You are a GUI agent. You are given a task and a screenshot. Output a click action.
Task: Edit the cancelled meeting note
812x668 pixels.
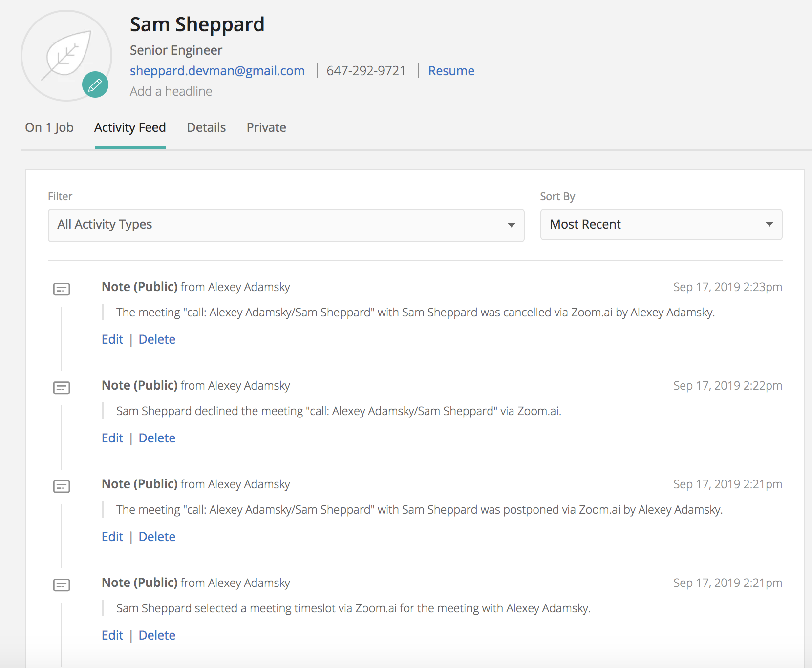(112, 339)
